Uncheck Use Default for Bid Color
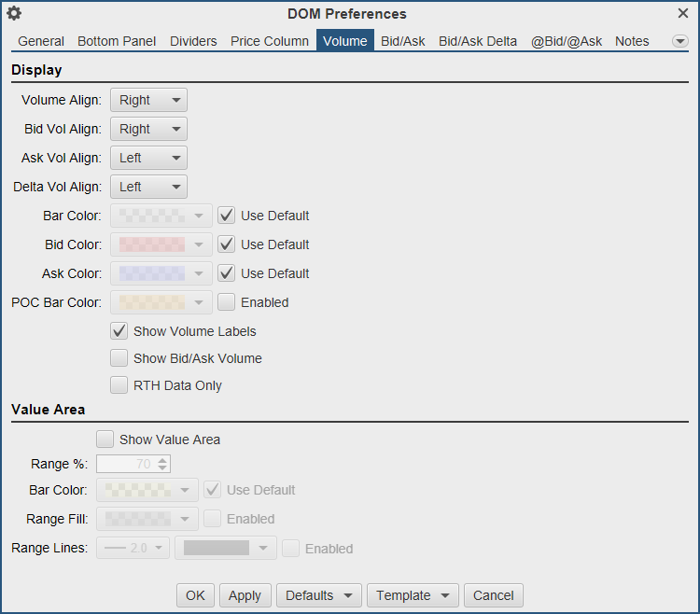 (226, 244)
